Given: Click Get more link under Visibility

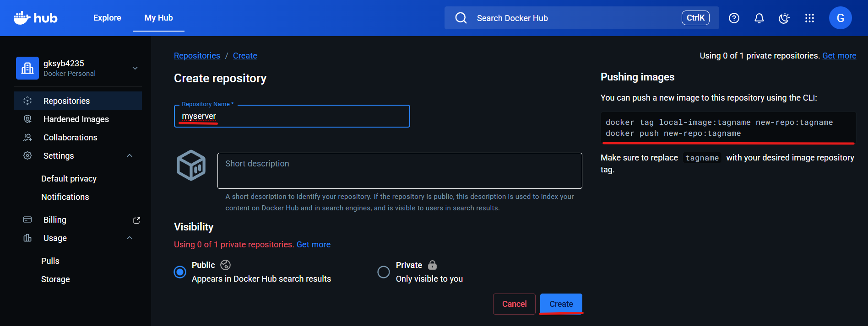Looking at the screenshot, I should click(x=314, y=244).
